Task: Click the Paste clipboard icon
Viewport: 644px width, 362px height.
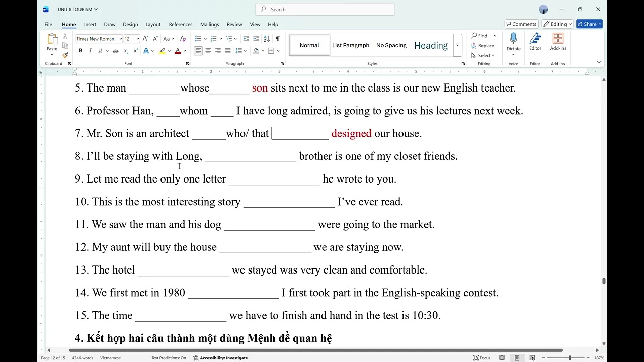Action: (x=52, y=39)
